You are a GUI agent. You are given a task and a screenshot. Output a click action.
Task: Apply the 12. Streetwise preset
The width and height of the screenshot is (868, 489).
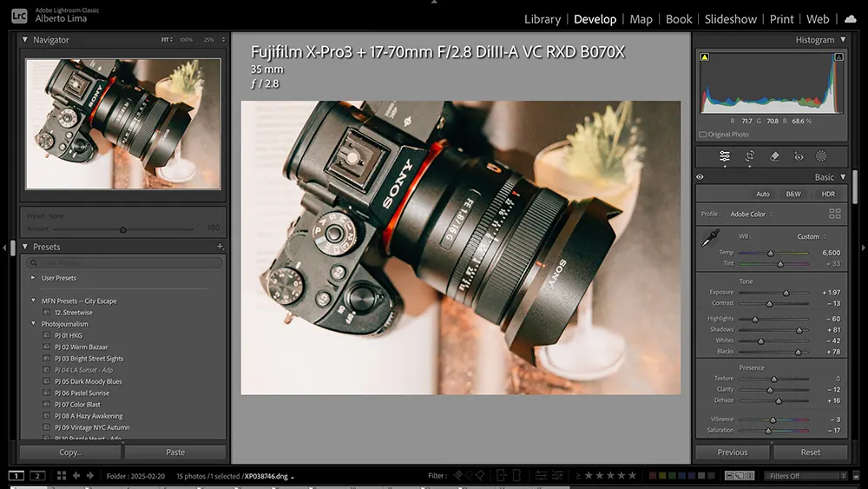[x=74, y=313]
